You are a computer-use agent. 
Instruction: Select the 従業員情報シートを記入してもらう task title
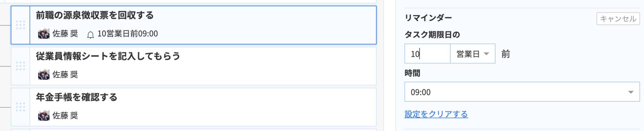[x=108, y=56]
